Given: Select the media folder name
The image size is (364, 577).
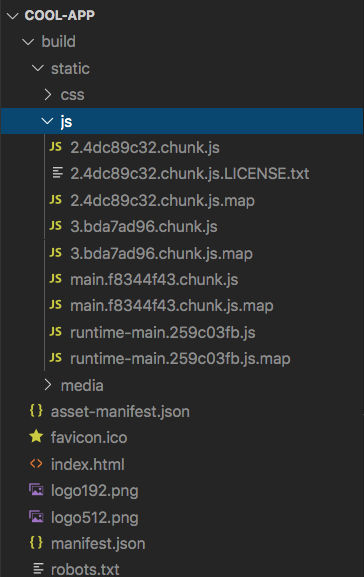Looking at the screenshot, I should click(82, 386).
